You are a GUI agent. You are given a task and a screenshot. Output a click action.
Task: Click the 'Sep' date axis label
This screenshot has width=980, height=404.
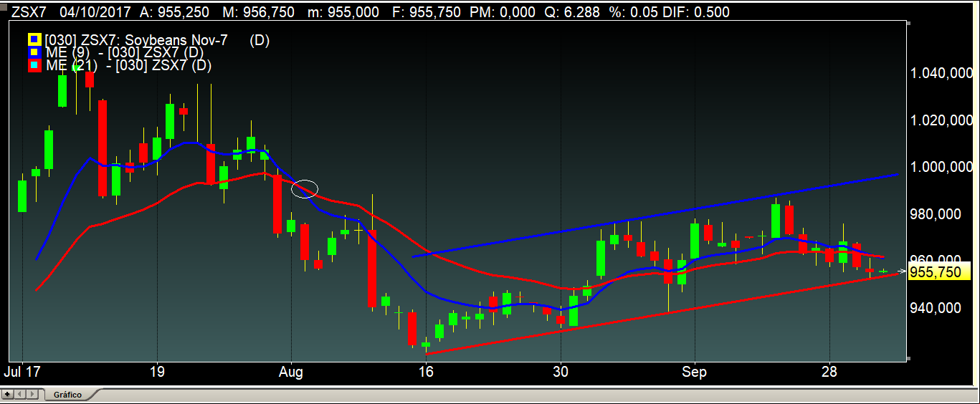point(694,372)
